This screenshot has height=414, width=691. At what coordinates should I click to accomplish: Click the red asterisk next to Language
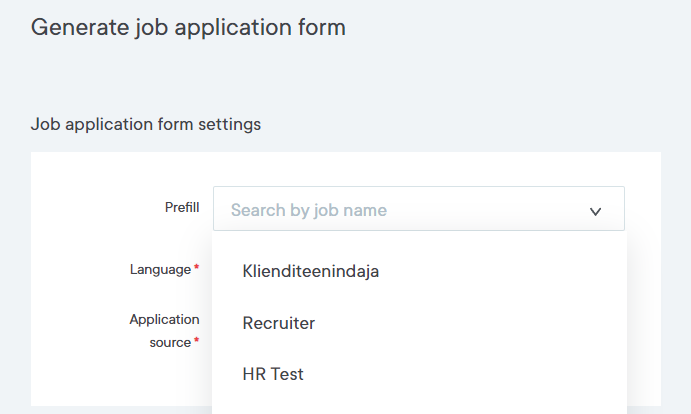pyautogui.click(x=196, y=268)
